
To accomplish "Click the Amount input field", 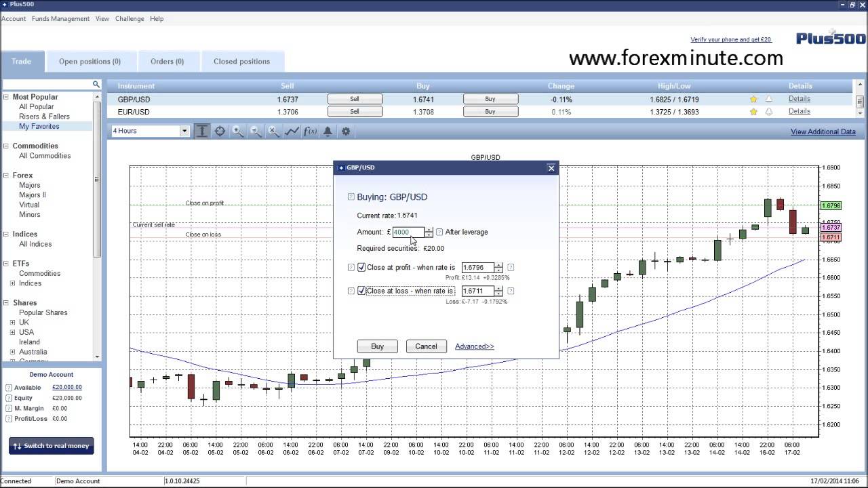I will click(408, 232).
